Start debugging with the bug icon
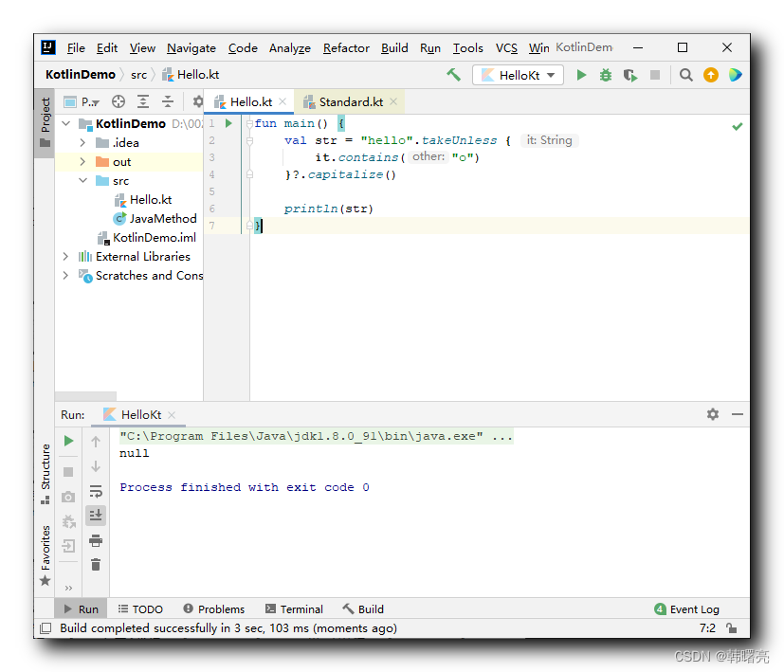 point(606,75)
